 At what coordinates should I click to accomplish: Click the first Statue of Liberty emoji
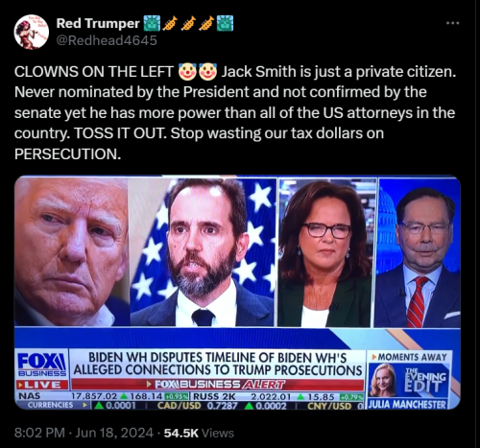point(152,23)
